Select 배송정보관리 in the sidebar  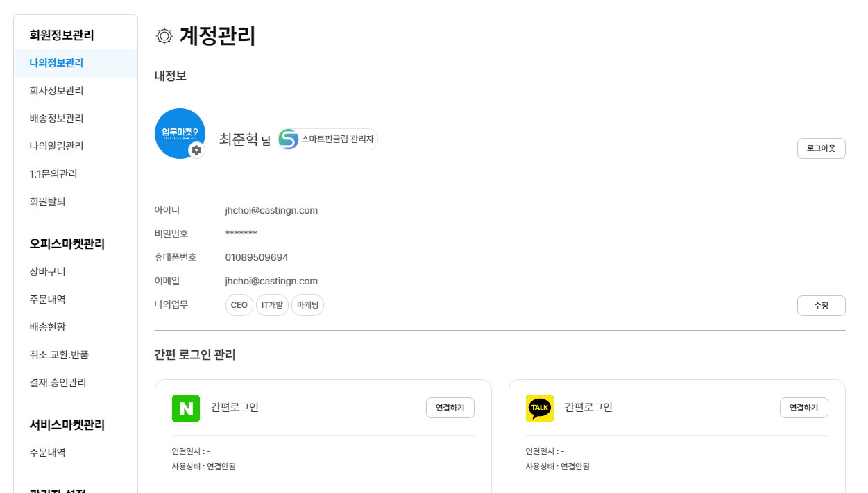pyautogui.click(x=56, y=119)
